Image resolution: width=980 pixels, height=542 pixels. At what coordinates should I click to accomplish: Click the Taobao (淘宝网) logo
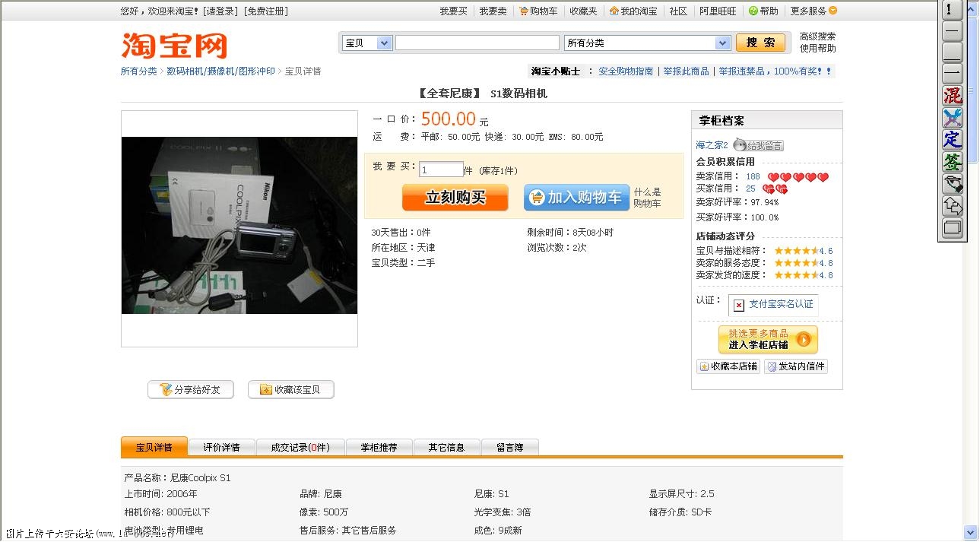(172, 46)
